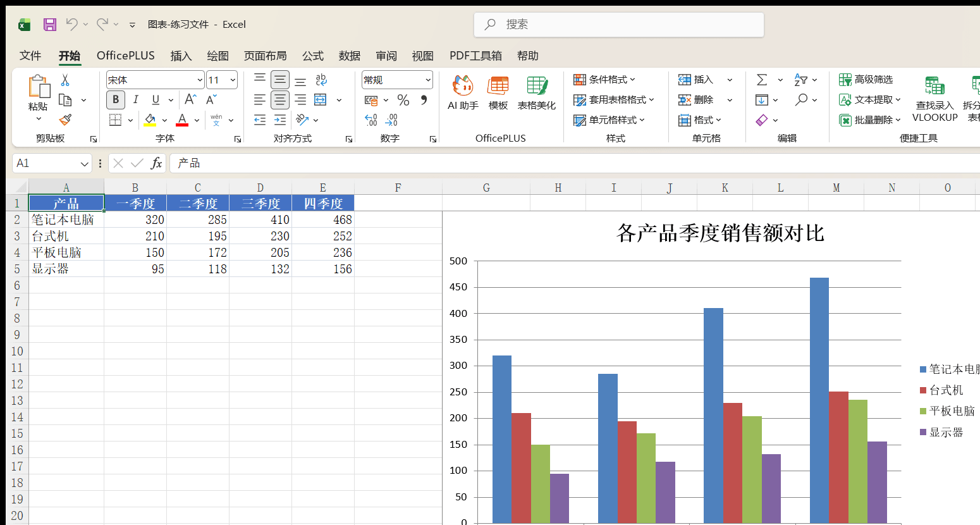This screenshot has width=980, height=525.
Task: Switch to the 页面布局 ribbon tab
Action: (266, 56)
